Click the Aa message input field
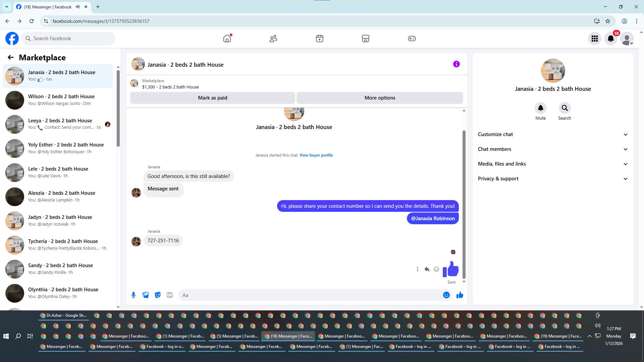 [x=309, y=295]
